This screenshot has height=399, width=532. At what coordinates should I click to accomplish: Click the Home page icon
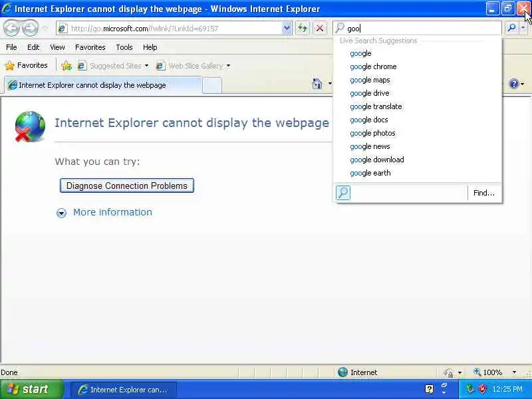317,84
